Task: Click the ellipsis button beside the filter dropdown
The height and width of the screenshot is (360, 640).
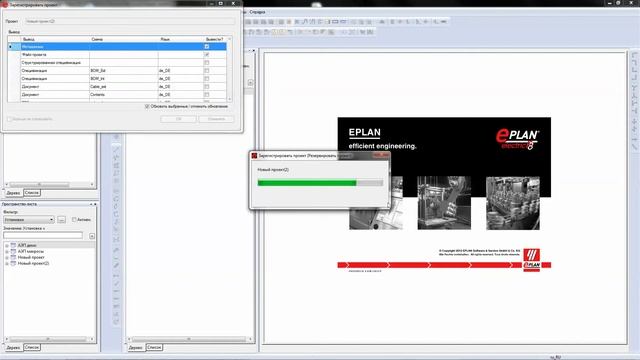Action: click(x=62, y=220)
